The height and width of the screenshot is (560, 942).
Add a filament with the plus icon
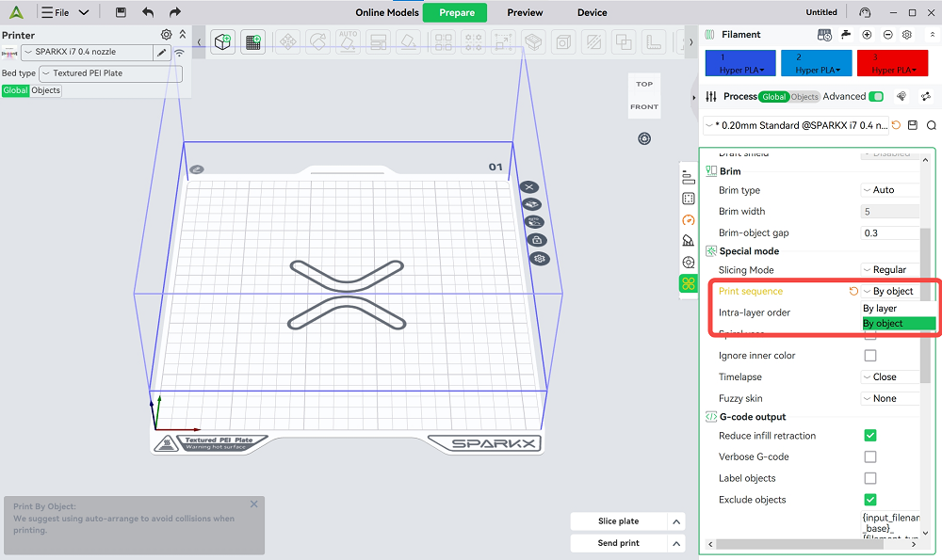pyautogui.click(x=867, y=35)
